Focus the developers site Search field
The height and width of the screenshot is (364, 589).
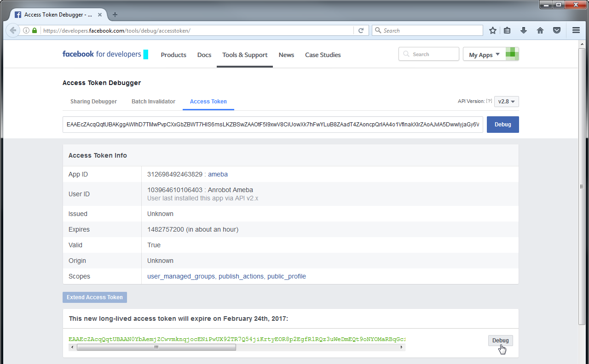(429, 54)
